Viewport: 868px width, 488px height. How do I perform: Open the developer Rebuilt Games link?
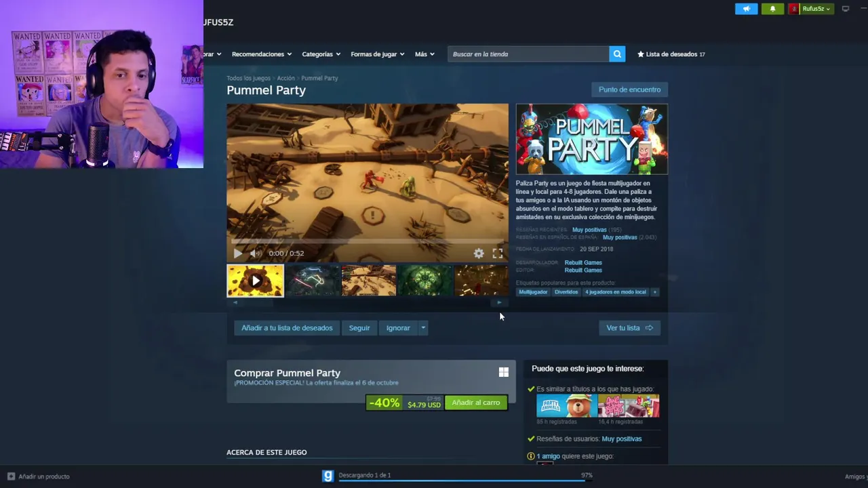click(583, 262)
